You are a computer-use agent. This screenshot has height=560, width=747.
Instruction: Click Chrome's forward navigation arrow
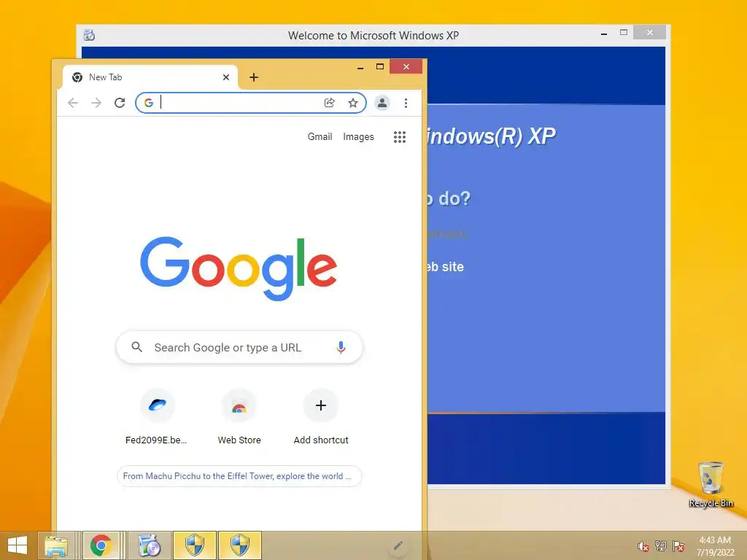(96, 103)
